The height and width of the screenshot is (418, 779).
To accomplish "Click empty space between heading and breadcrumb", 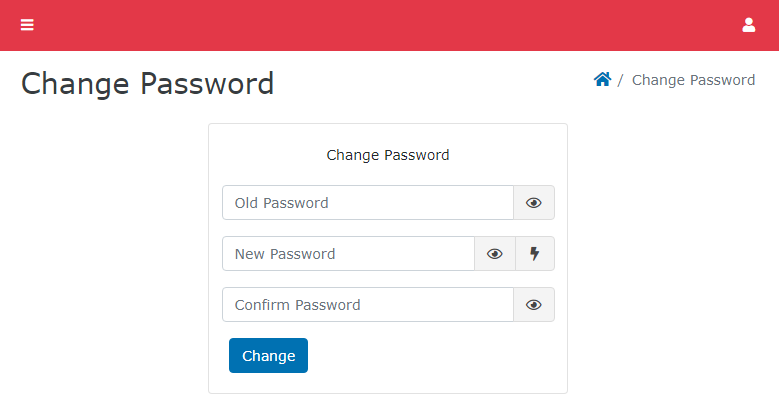I will click(430, 82).
